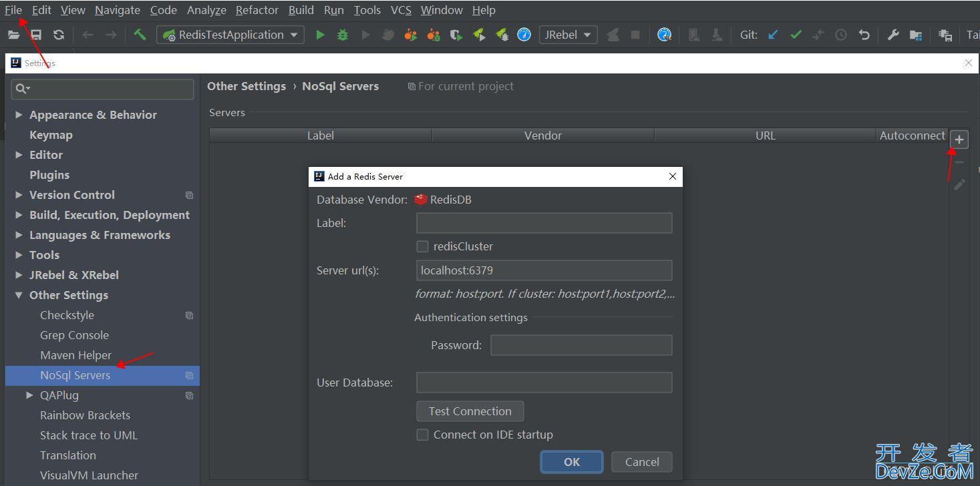This screenshot has height=486, width=980.
Task: Add a NoSql server with the plus icon
Action: click(959, 140)
